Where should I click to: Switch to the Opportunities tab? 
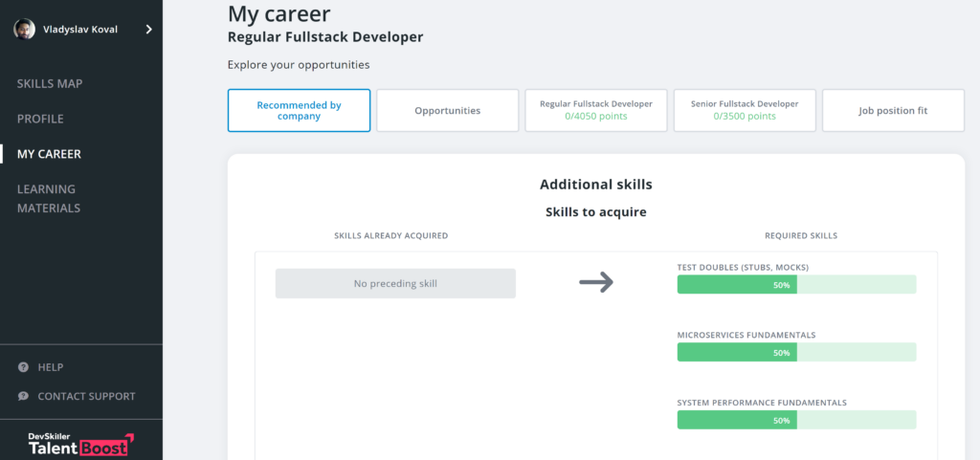[447, 111]
